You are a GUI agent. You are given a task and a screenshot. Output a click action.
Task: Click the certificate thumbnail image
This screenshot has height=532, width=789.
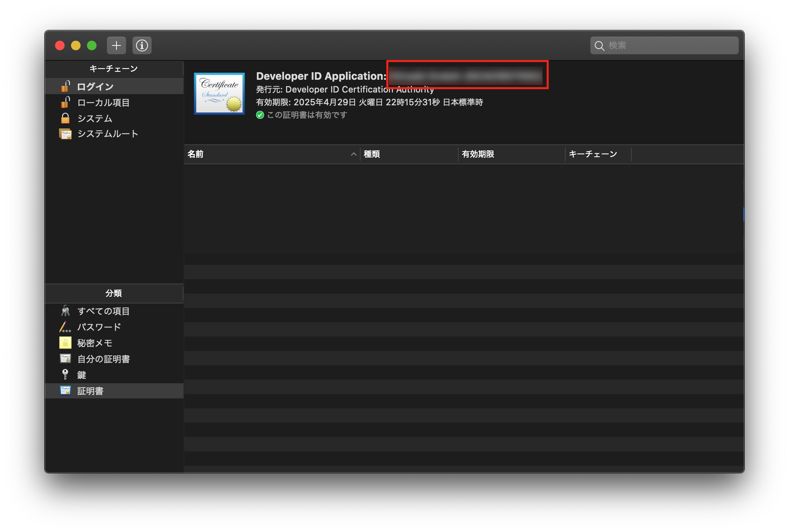coord(219,94)
